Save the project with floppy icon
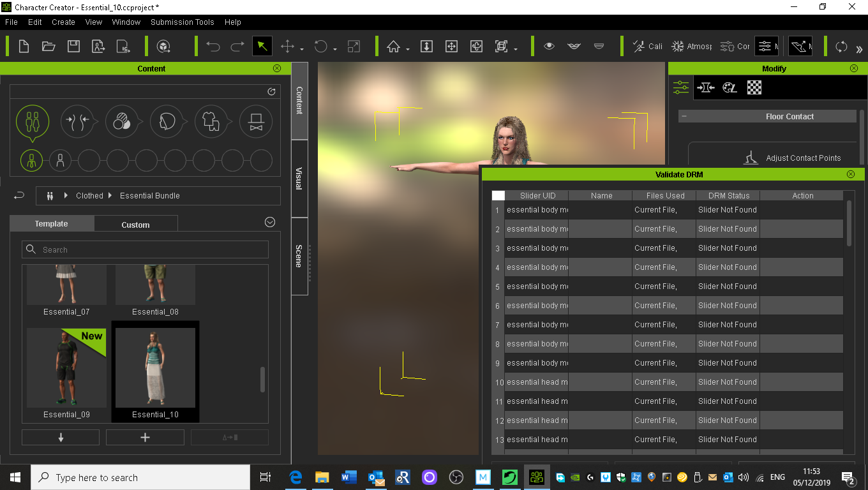 click(73, 47)
